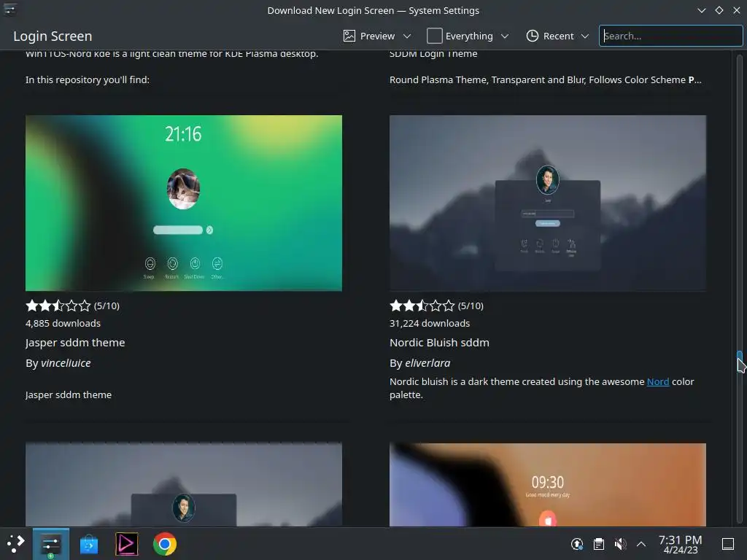This screenshot has width=747, height=560.
Task: Click the vertical scrollbar handle
Action: [740, 362]
